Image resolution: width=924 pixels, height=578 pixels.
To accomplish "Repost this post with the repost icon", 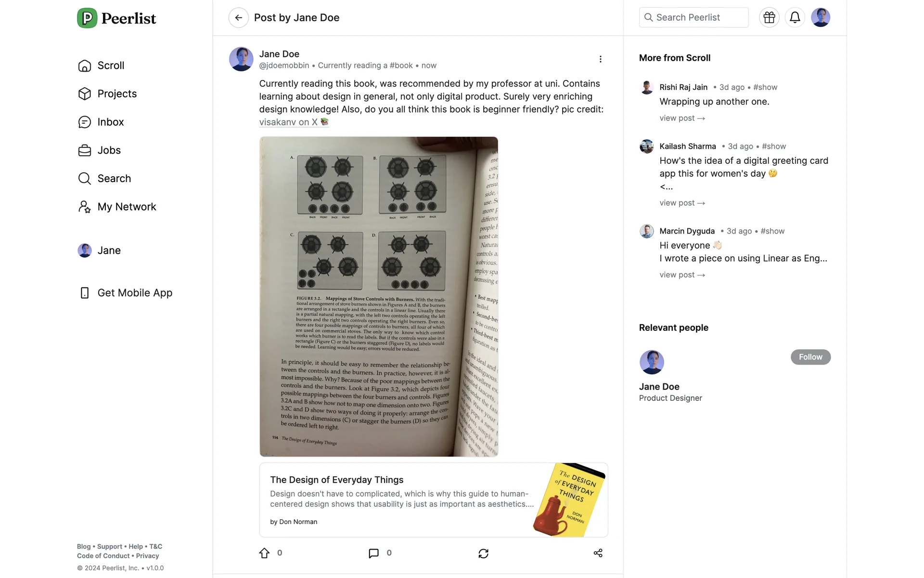I will point(483,553).
